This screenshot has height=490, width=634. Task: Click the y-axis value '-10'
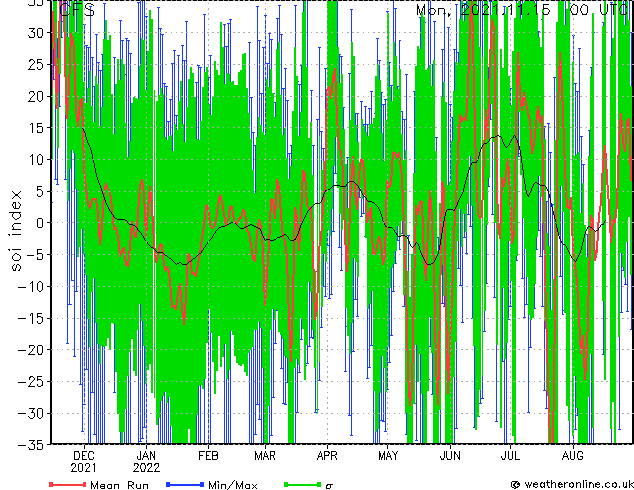point(31,287)
